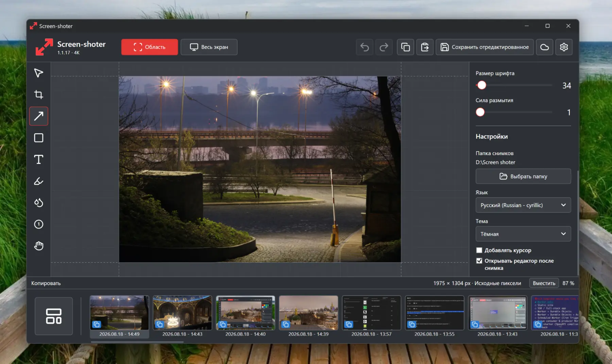The height and width of the screenshot is (364, 612).
Task: Click the paste-from-clipboard toolbar icon
Action: tap(425, 47)
